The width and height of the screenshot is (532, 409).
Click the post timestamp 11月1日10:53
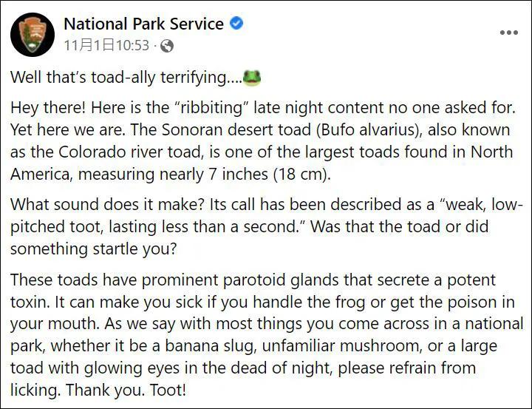tap(106, 46)
